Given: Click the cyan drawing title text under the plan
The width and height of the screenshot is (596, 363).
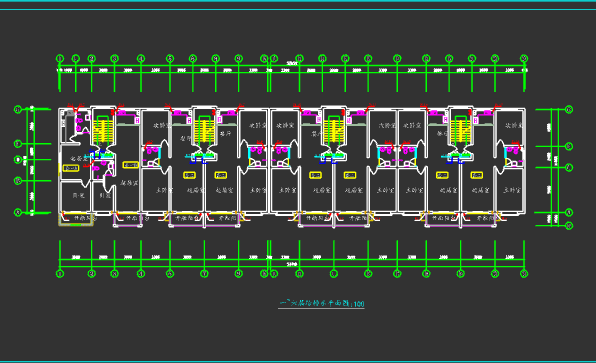Looking at the screenshot, I should point(322,303).
